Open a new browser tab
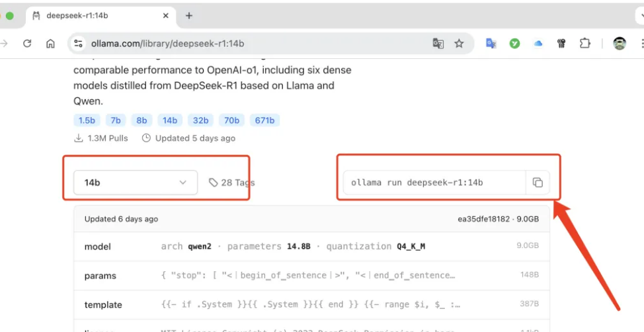Viewport: 644px width, 332px height. point(189,16)
